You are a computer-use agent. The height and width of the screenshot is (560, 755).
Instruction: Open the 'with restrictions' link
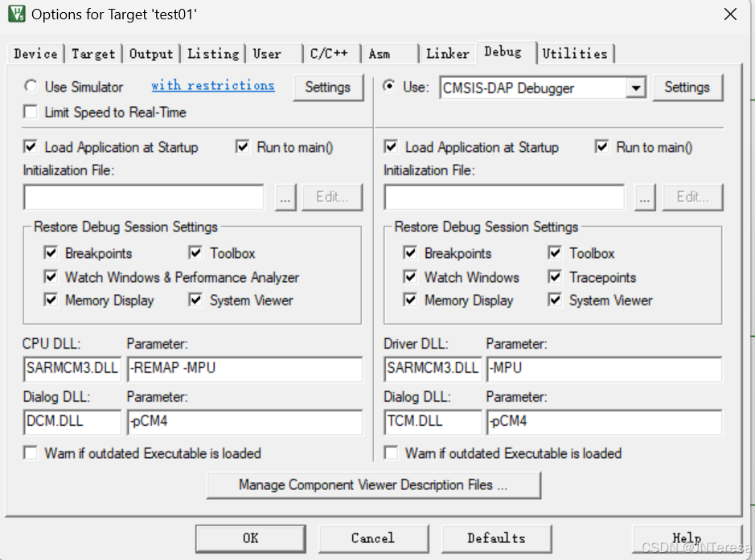pos(213,86)
